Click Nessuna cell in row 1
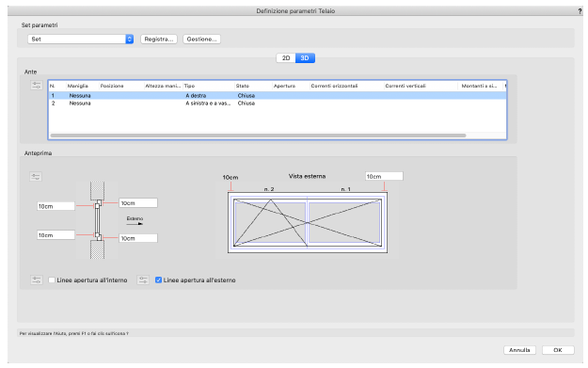 point(80,96)
